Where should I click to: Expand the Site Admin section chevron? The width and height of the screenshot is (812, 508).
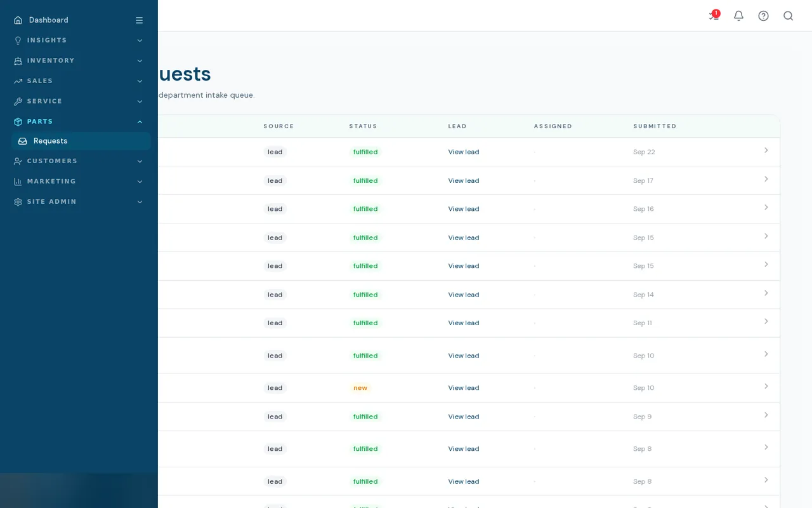pos(140,202)
